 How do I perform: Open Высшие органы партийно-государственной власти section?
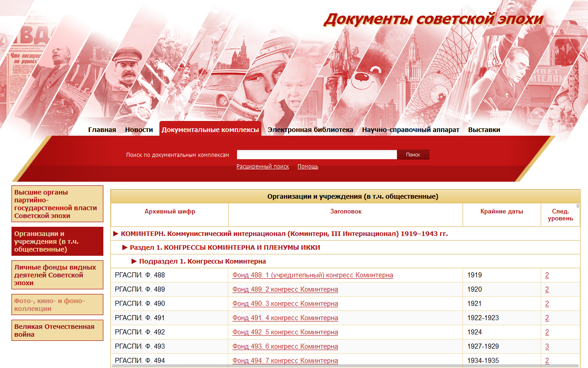57,204
